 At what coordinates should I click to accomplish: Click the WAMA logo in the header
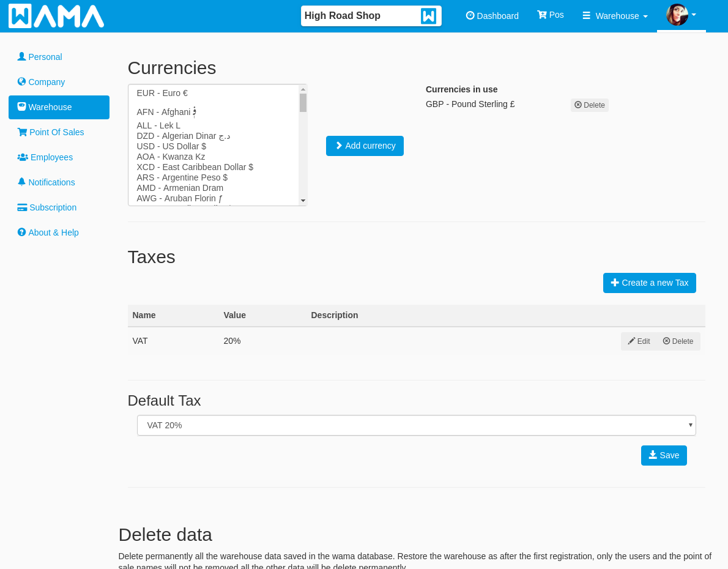coord(56,17)
